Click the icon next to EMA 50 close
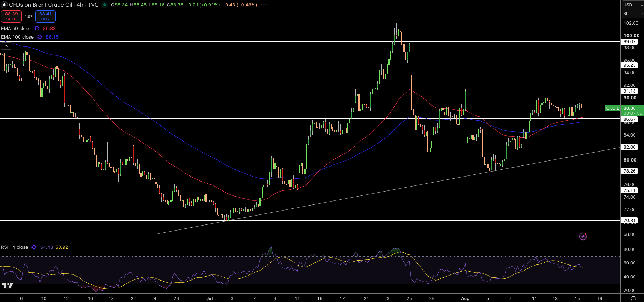Viewport: 644px width, 302px height. 37,28
